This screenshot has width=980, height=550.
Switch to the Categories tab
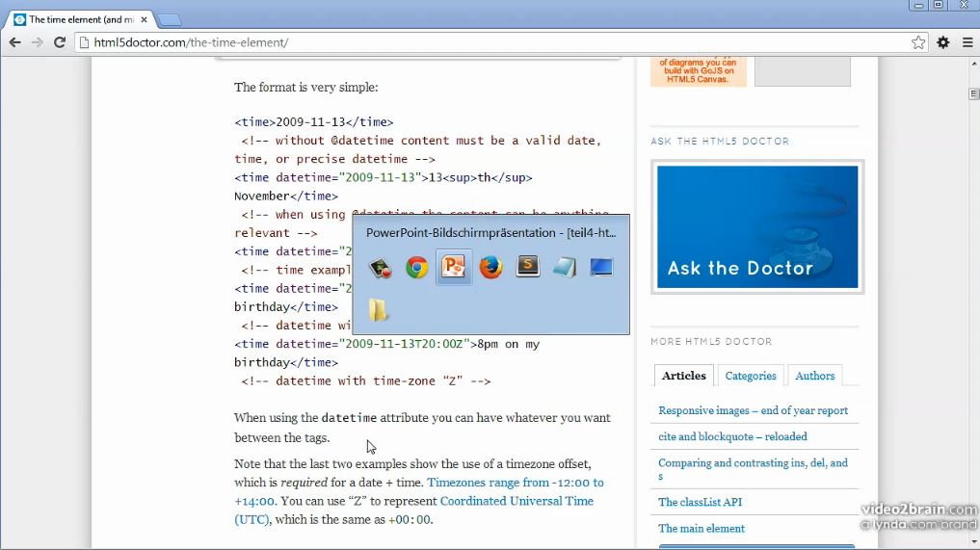pyautogui.click(x=751, y=376)
